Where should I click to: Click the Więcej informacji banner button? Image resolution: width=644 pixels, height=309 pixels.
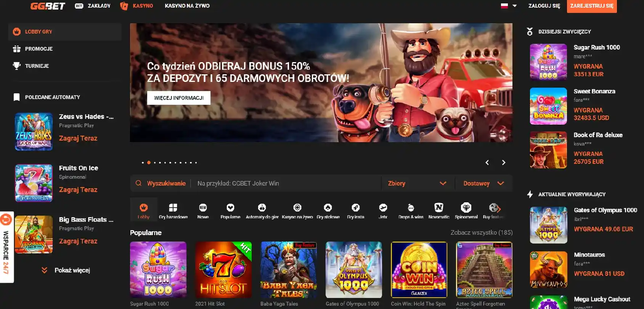[178, 98]
